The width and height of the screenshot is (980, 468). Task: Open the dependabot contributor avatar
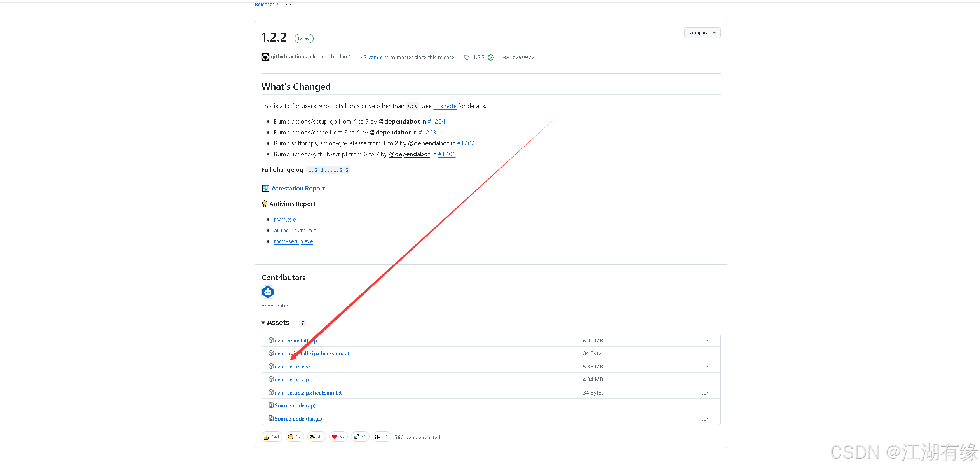tap(268, 292)
